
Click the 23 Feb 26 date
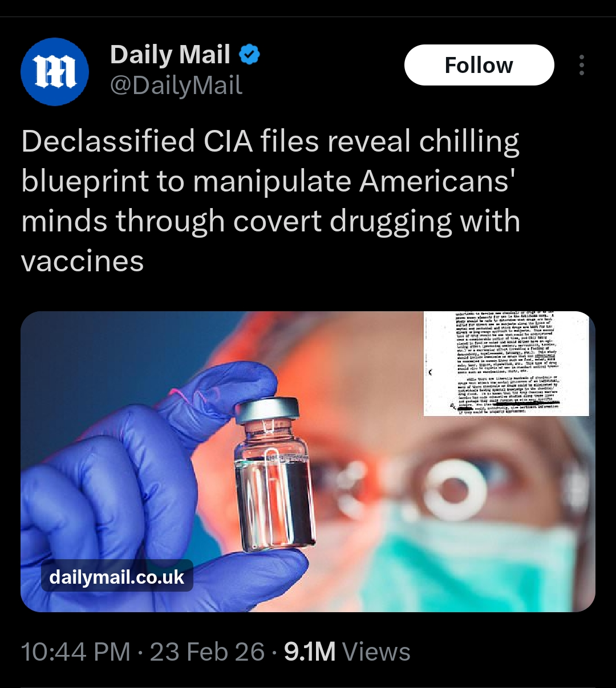click(x=207, y=652)
